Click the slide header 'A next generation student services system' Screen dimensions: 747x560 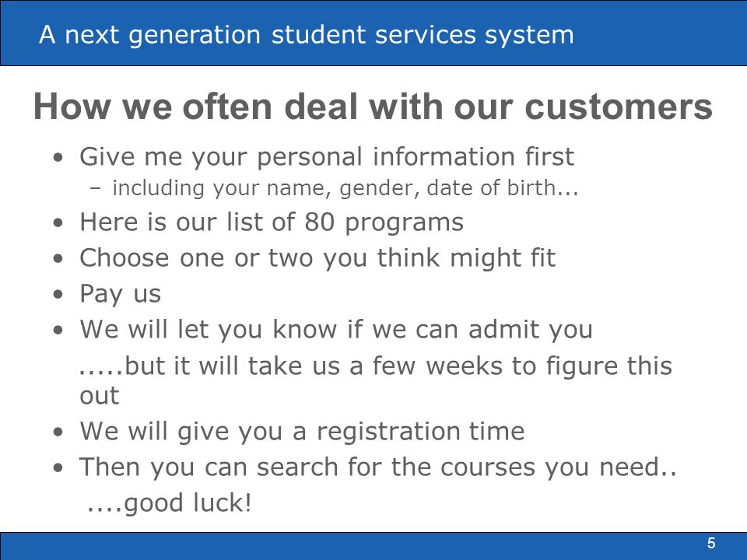pyautogui.click(x=307, y=35)
